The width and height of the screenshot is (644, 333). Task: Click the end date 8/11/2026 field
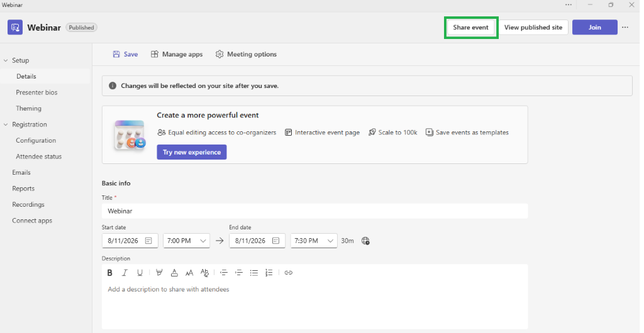click(x=257, y=241)
